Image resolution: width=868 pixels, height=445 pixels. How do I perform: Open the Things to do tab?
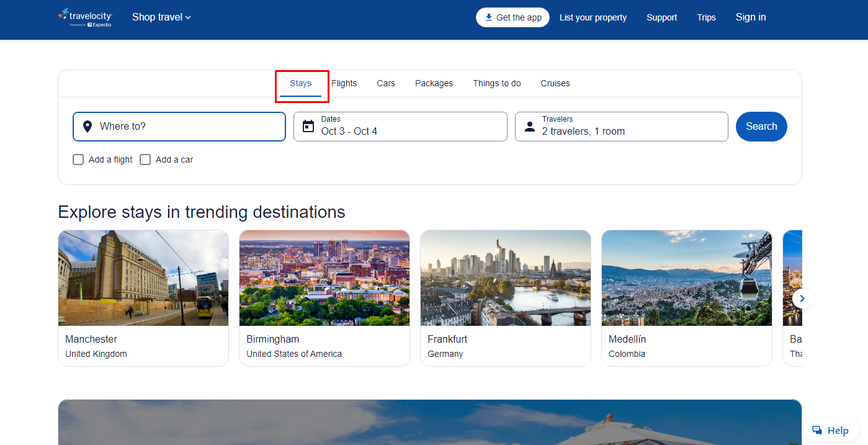497,83
